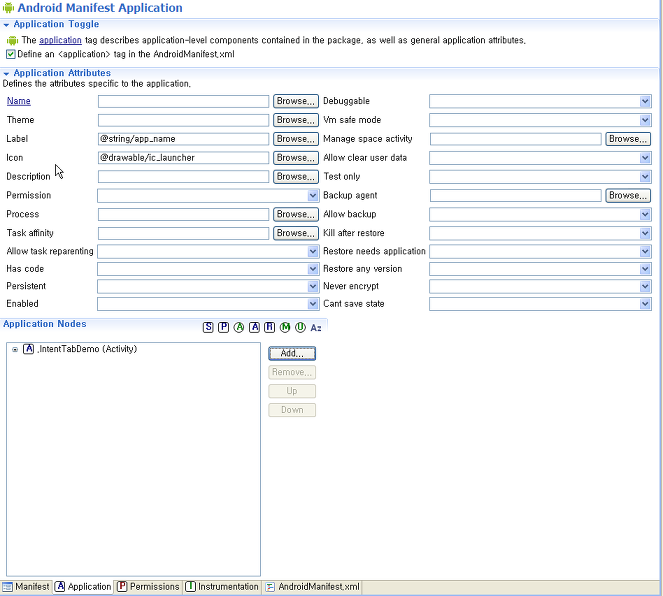The height and width of the screenshot is (596, 663).
Task: Click the M (Meta Data) filter icon
Action: click(285, 327)
